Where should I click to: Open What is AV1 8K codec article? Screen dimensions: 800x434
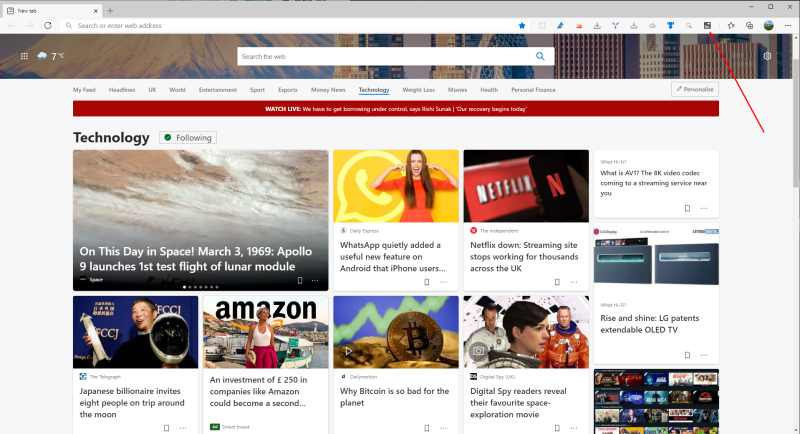[x=654, y=183]
